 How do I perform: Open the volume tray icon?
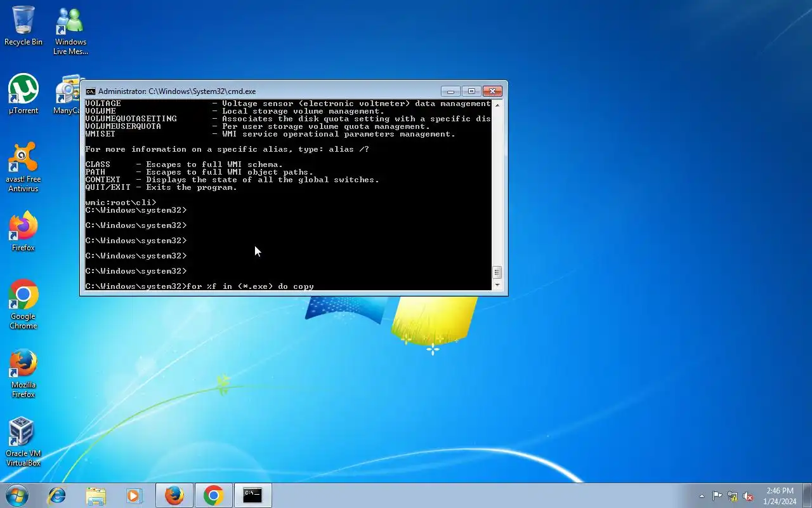pos(749,496)
